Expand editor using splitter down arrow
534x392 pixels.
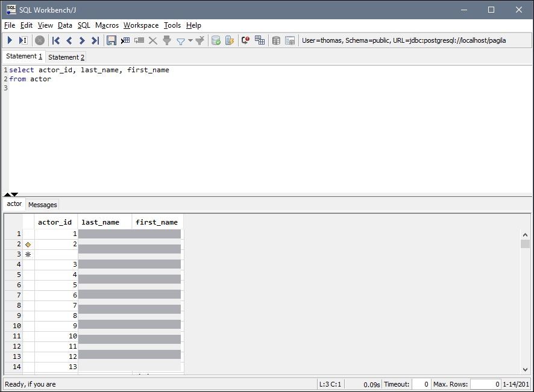coord(14,194)
